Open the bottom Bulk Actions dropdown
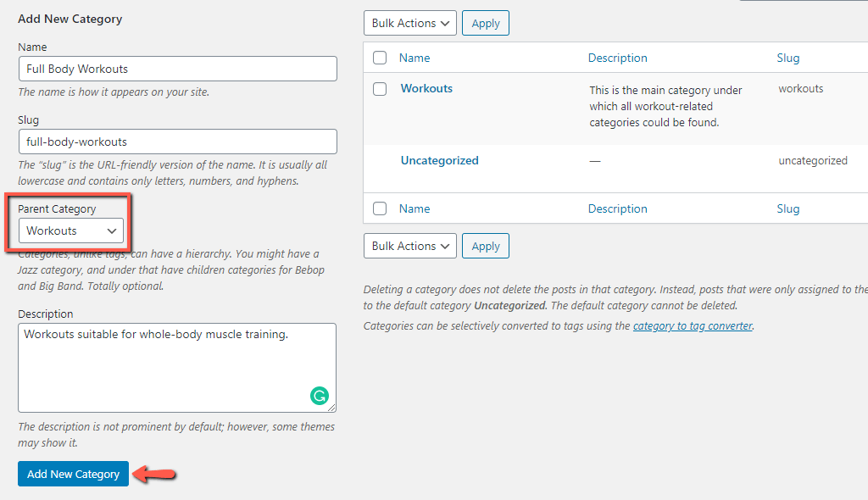Viewport: 868px width, 500px height. click(x=410, y=246)
